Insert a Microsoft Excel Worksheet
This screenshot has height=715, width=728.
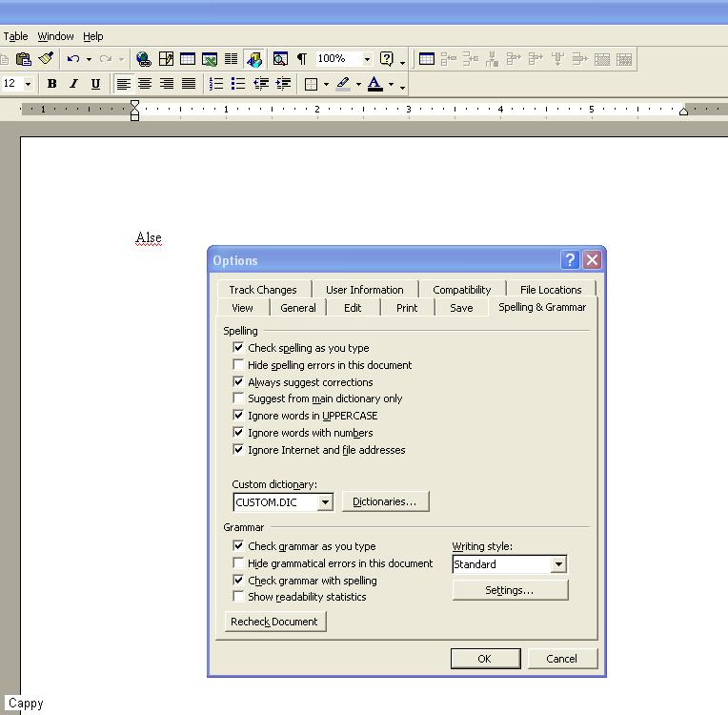pos(210,59)
